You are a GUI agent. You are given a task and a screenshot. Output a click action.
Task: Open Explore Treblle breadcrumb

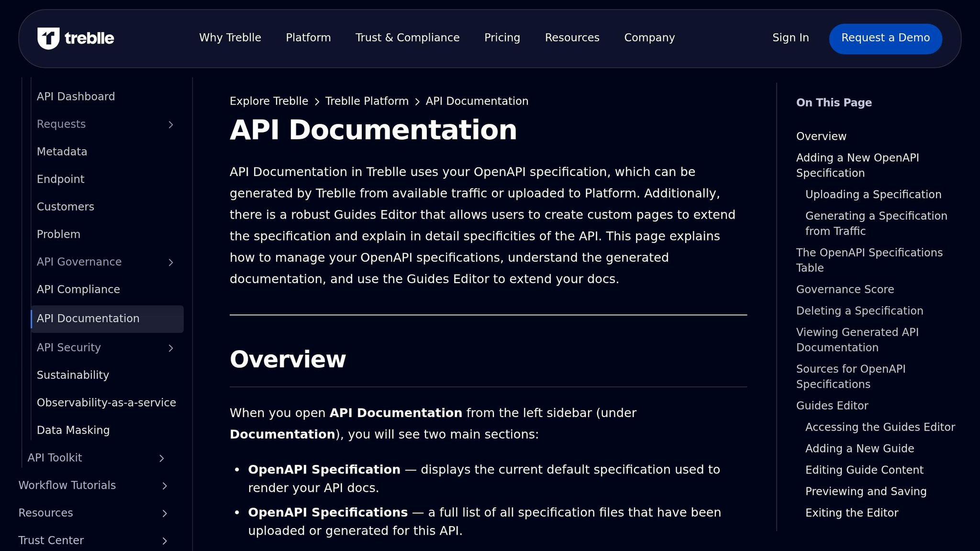tap(269, 101)
